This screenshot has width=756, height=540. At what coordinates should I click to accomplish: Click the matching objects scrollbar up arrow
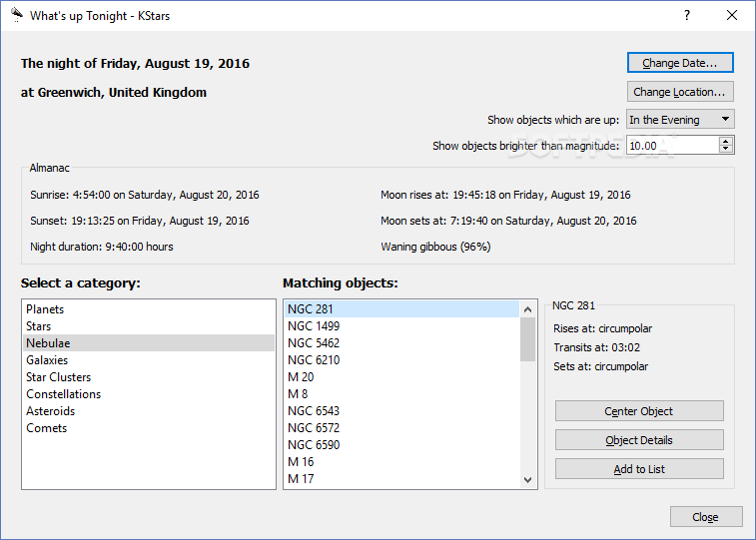pyautogui.click(x=528, y=309)
